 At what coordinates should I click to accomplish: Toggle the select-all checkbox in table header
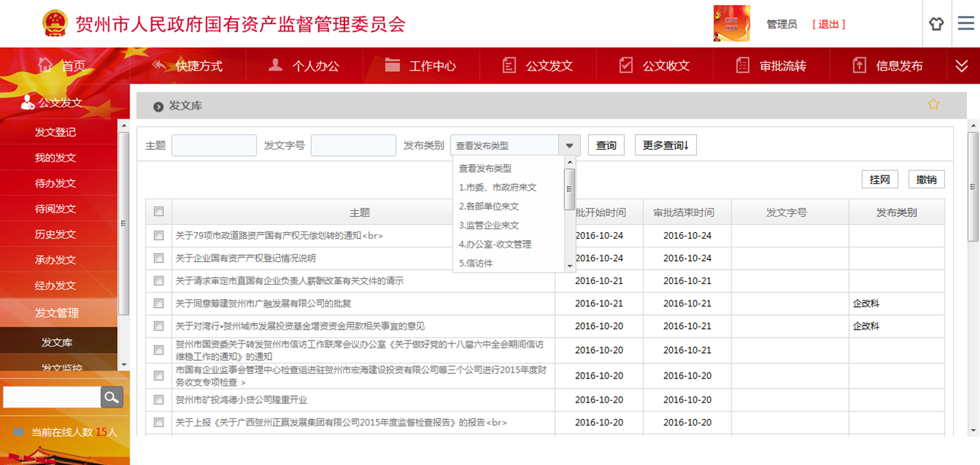tap(159, 212)
